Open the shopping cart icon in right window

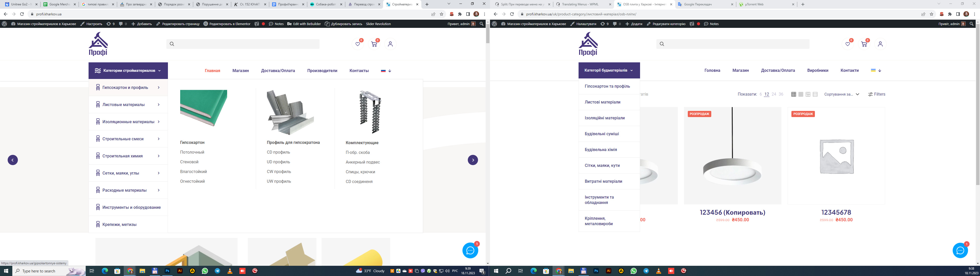(864, 44)
